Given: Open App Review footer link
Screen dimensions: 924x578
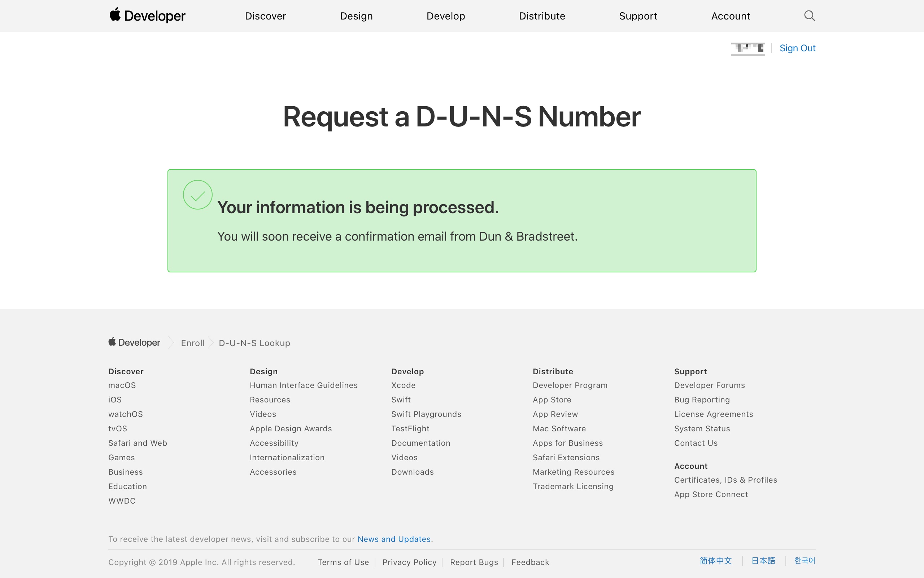Looking at the screenshot, I should tap(555, 414).
